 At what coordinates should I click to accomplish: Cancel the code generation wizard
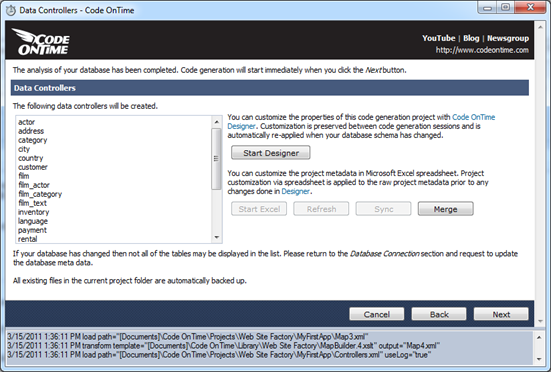coord(377,314)
